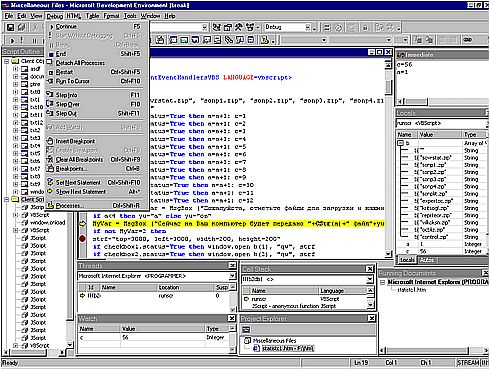
Task: Collapse Microsoft Internet Explorer in Running Documents
Action: pos(382,282)
